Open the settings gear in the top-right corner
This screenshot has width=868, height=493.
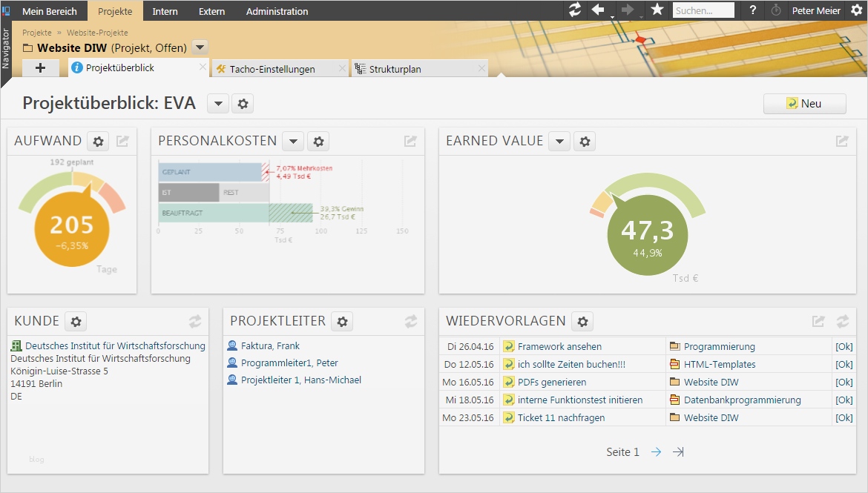click(858, 10)
